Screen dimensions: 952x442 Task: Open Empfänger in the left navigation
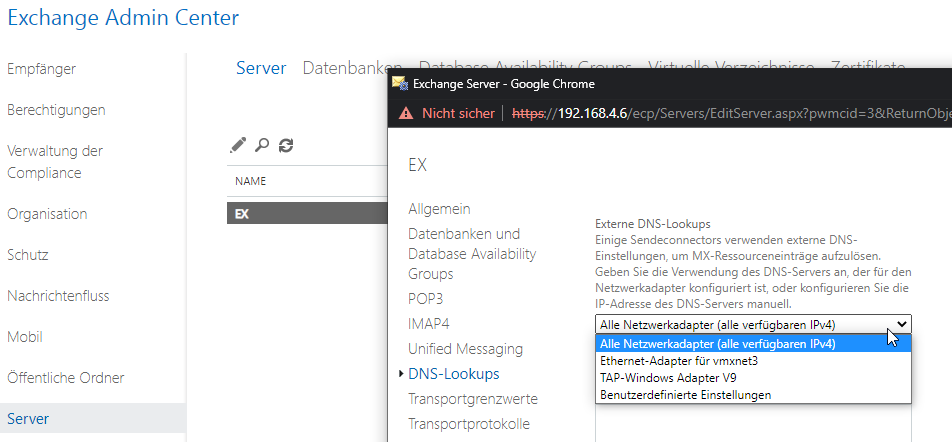(41, 69)
